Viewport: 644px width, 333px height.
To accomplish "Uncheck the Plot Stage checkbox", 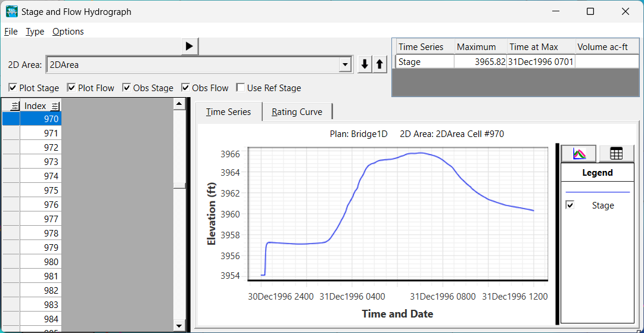I will pyautogui.click(x=13, y=88).
